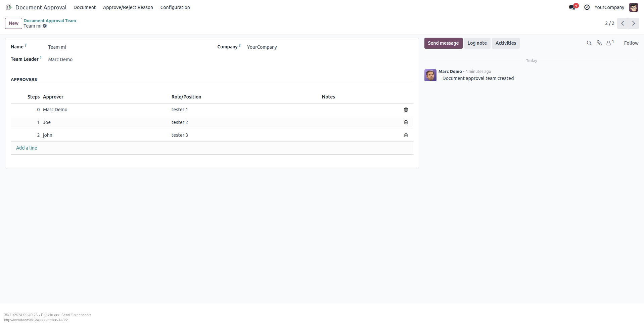Open the Configuration menu
This screenshot has width=644, height=326.
[x=175, y=7]
